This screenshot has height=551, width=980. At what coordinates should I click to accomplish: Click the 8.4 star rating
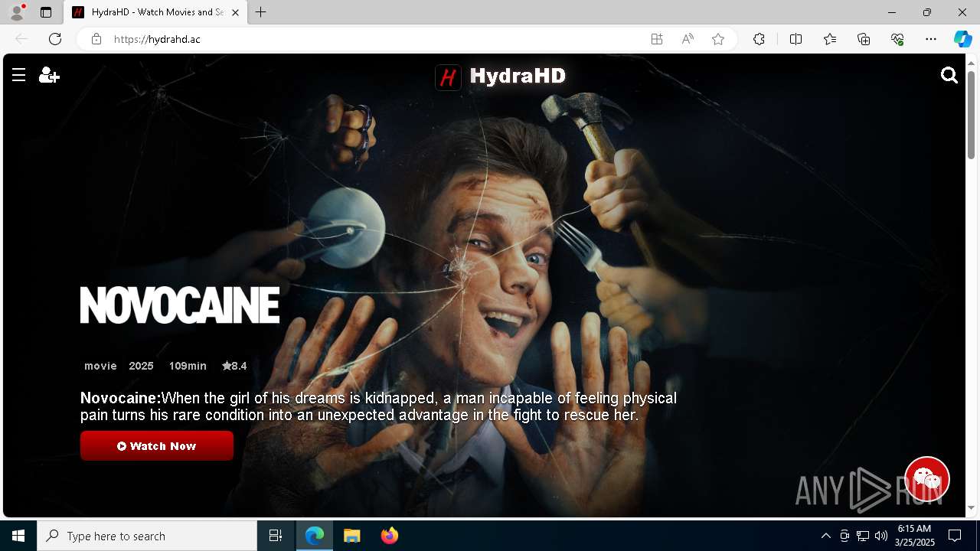(x=234, y=366)
